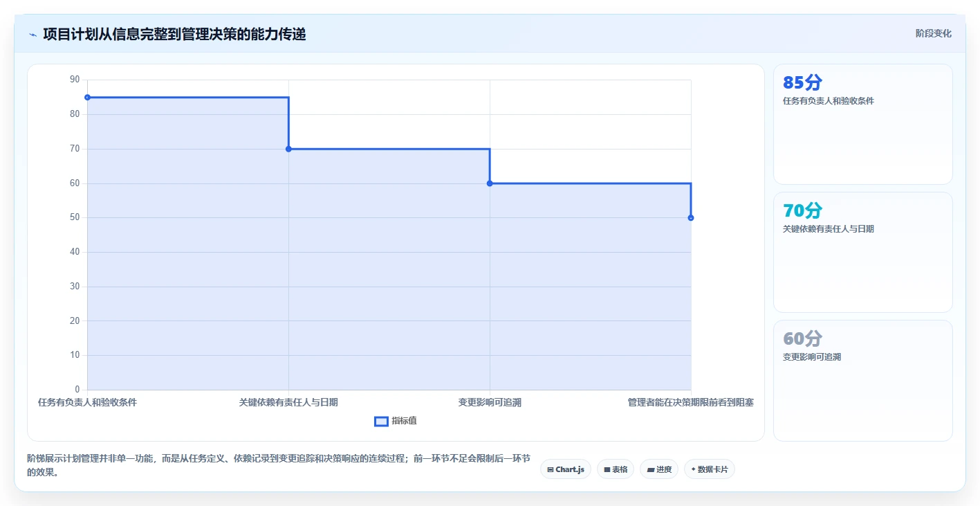
Task: Click the card caption 变更影响可追溯
Action: pyautogui.click(x=812, y=357)
